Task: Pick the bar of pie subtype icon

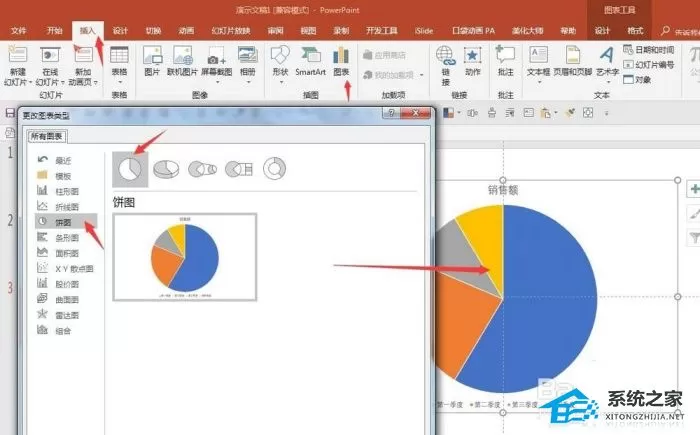Action: coord(239,169)
